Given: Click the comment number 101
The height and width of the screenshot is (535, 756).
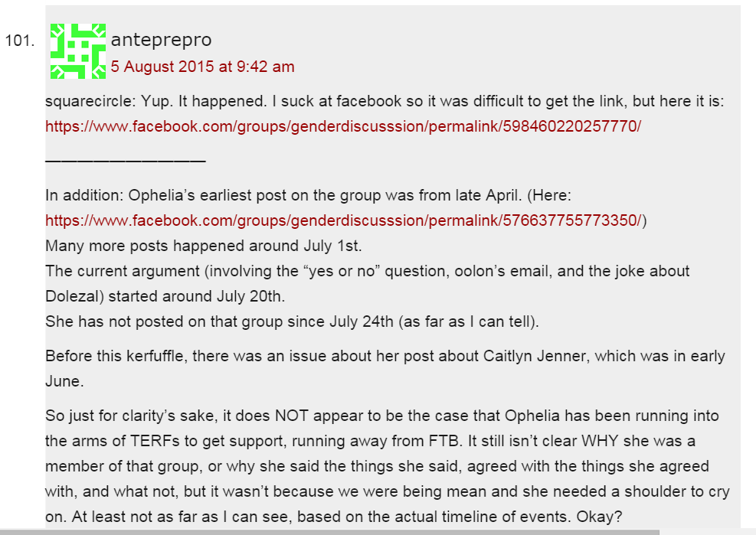Looking at the screenshot, I should pos(19,41).
